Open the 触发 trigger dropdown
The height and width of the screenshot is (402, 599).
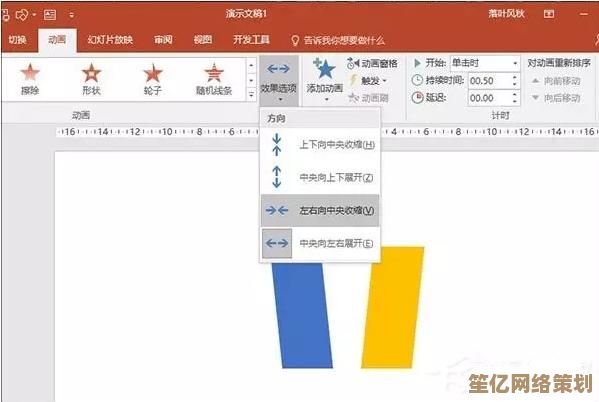click(x=369, y=81)
